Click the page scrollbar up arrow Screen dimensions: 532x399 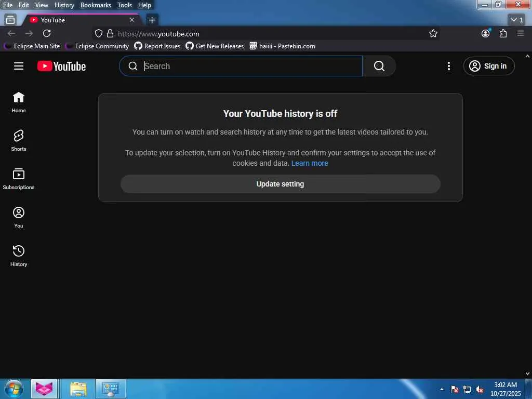click(x=527, y=56)
